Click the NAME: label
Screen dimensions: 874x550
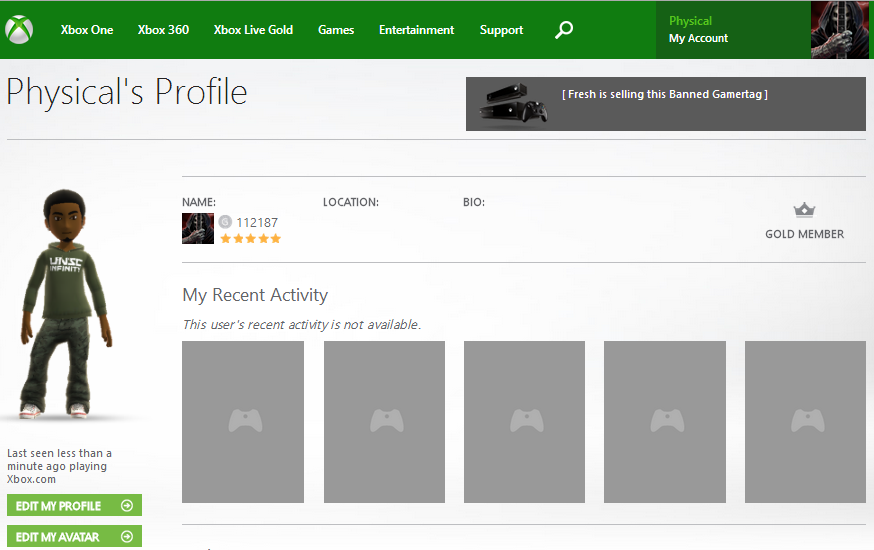tap(199, 202)
